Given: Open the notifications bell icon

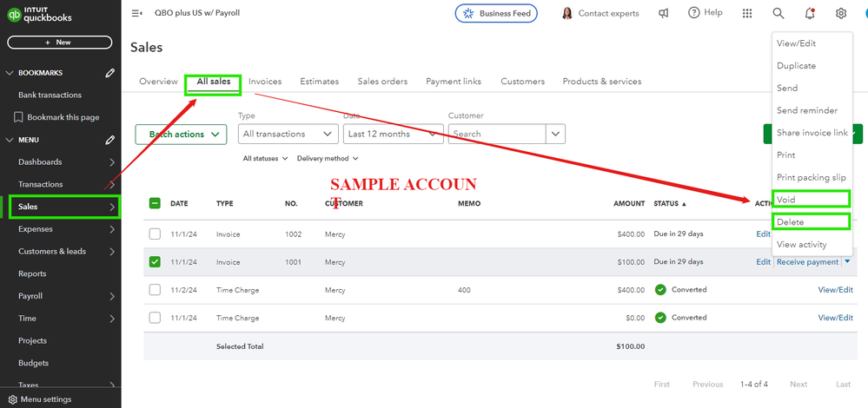Looking at the screenshot, I should 809,13.
